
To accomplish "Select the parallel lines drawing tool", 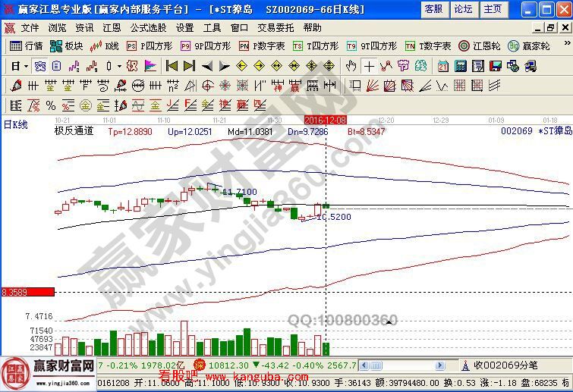I will tap(494, 86).
